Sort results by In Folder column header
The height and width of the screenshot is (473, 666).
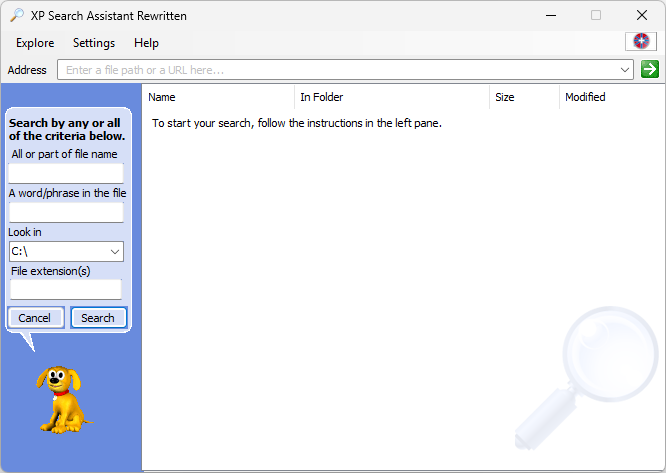[x=392, y=97]
